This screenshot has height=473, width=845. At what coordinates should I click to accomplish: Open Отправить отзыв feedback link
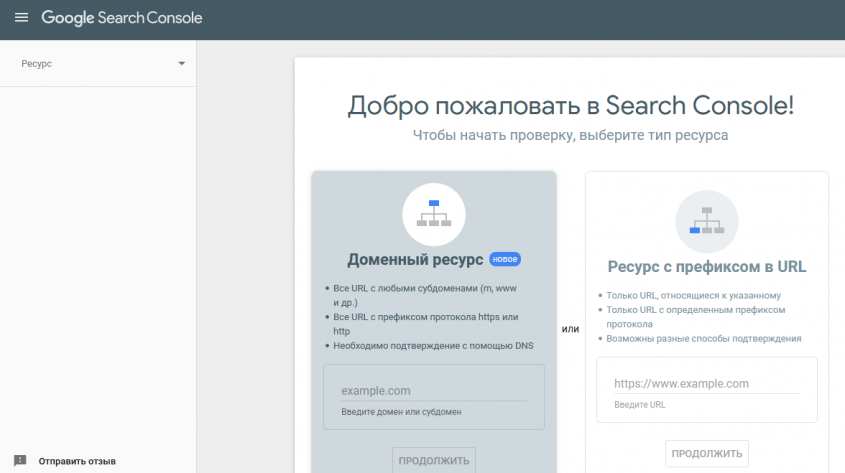click(x=77, y=461)
